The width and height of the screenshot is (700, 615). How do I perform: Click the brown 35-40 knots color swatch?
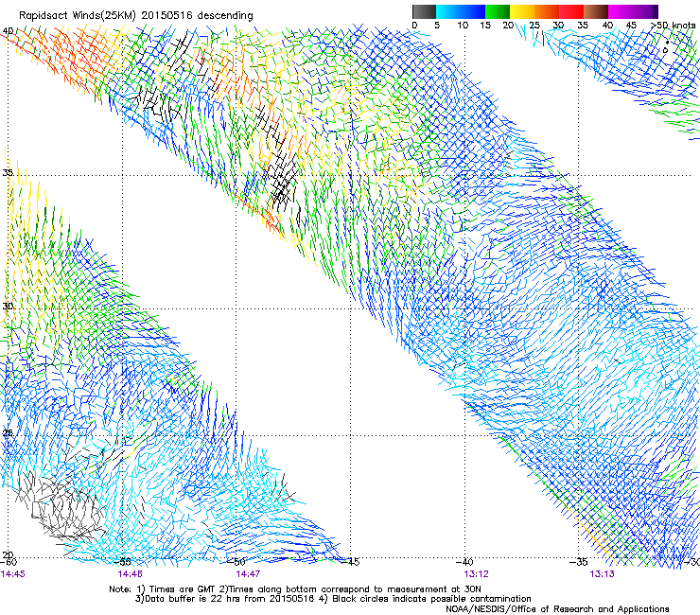coord(596,11)
